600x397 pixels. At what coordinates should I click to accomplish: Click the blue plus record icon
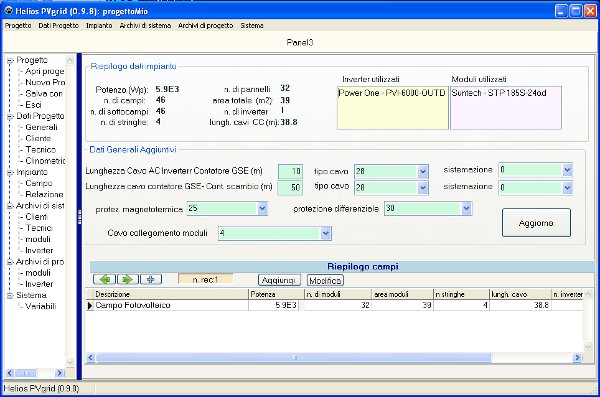point(151,279)
